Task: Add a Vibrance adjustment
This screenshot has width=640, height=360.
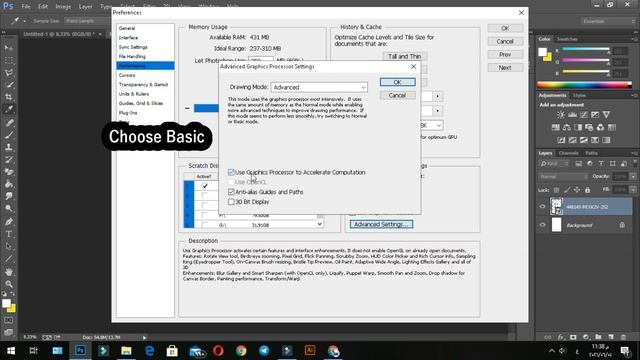Action: point(606,115)
